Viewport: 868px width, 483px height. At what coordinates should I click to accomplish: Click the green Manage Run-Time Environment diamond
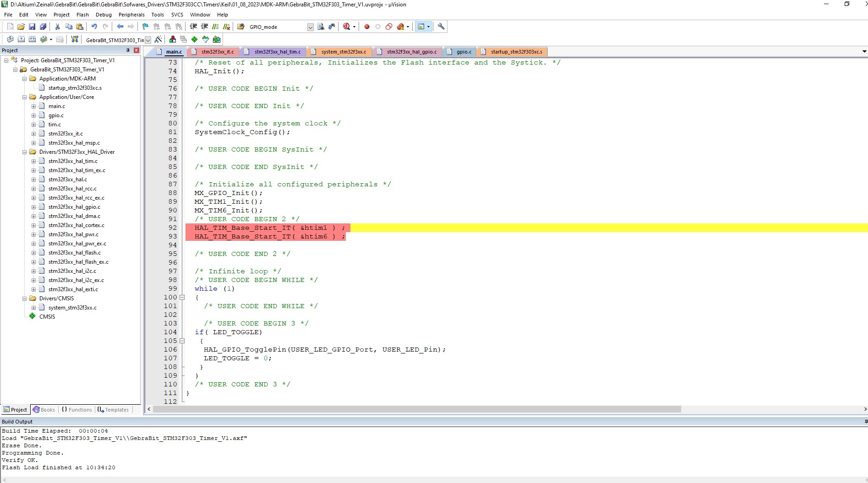point(195,39)
